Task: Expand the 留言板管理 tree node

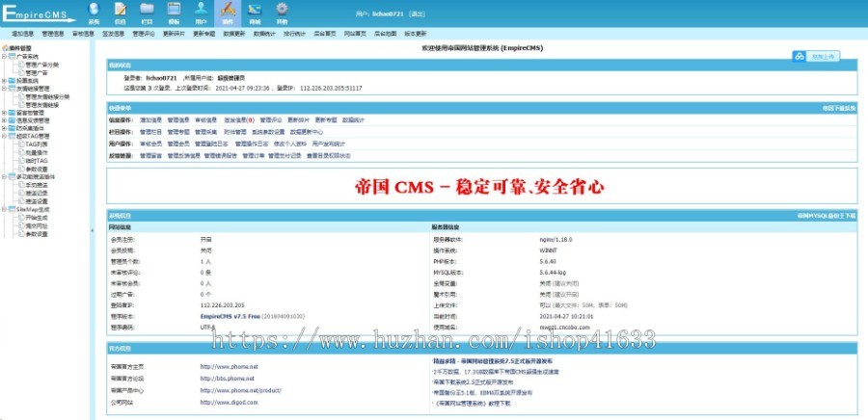Action: coord(5,113)
